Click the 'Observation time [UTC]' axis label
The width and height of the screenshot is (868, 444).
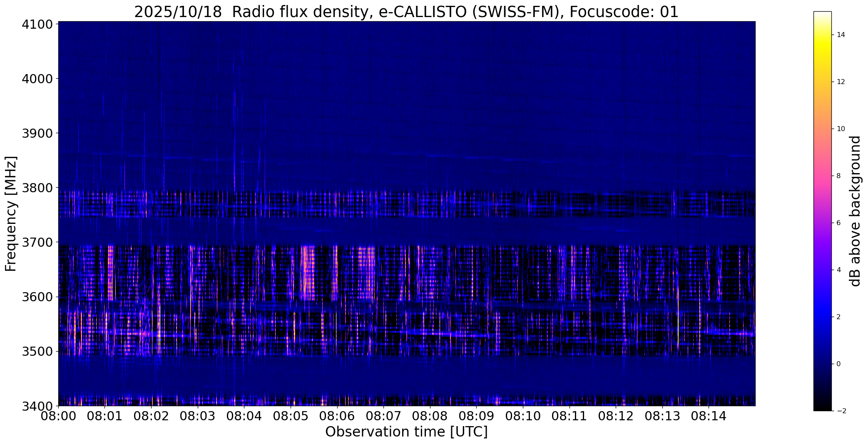406,432
